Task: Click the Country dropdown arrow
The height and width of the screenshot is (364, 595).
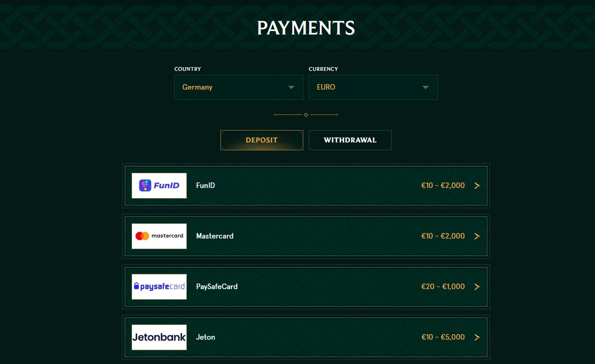Action: pyautogui.click(x=291, y=87)
